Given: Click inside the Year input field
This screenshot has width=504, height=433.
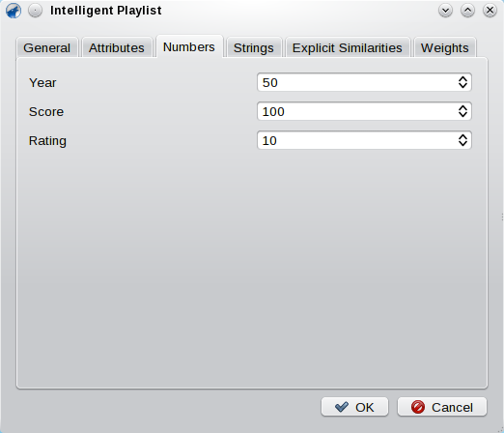Looking at the screenshot, I should [x=357, y=82].
